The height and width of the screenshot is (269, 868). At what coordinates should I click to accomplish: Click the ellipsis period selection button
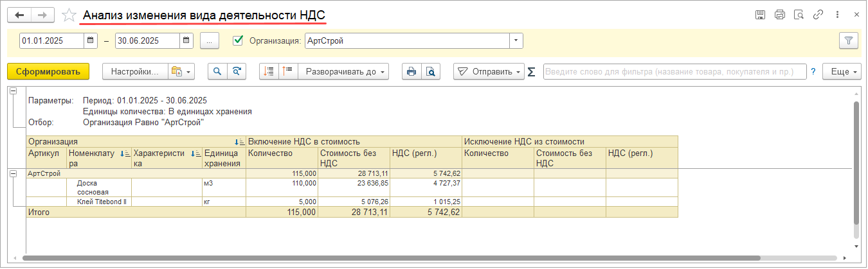tap(210, 40)
